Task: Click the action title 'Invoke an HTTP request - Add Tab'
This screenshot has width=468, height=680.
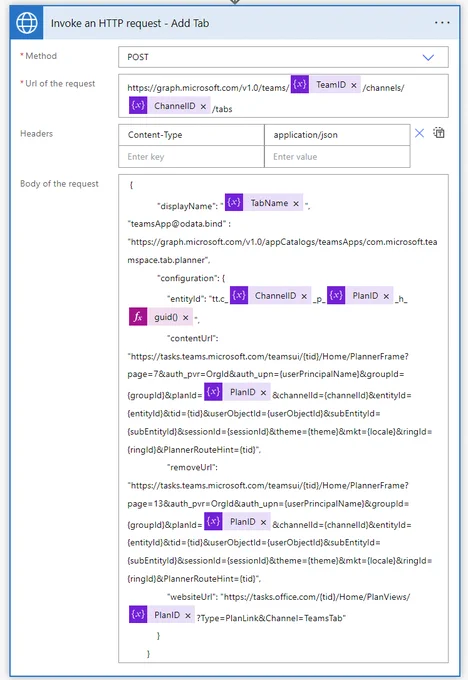Action: click(130, 23)
